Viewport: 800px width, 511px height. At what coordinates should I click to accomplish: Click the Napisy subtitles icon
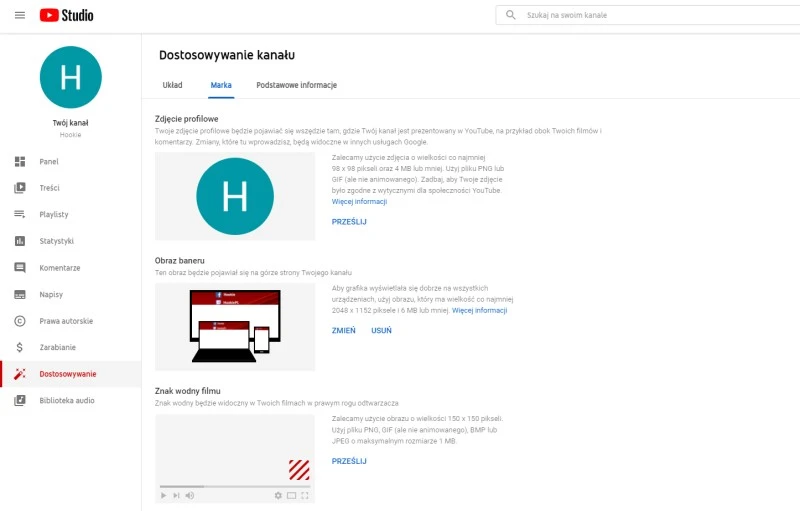click(20, 294)
